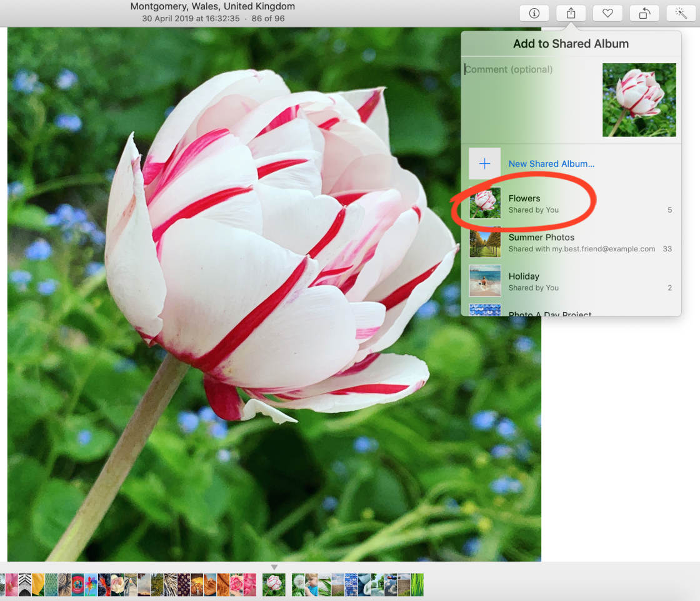Select the dandelion thumbnail in the filmstrip

tap(298, 585)
